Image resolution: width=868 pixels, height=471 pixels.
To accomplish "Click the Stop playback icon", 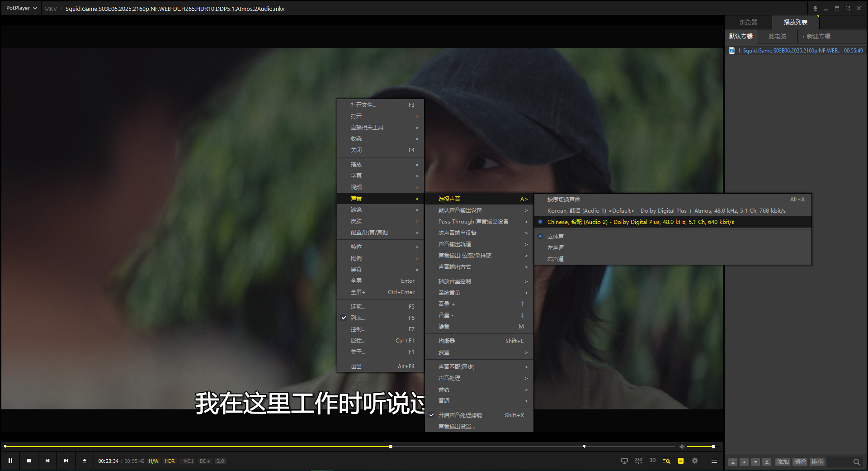I will [28, 461].
